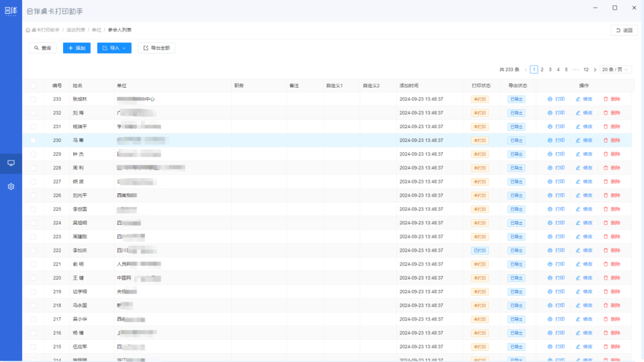Viewport: 644px width, 362px height.
Task: Click print icon for row 230
Action: pyautogui.click(x=550, y=141)
